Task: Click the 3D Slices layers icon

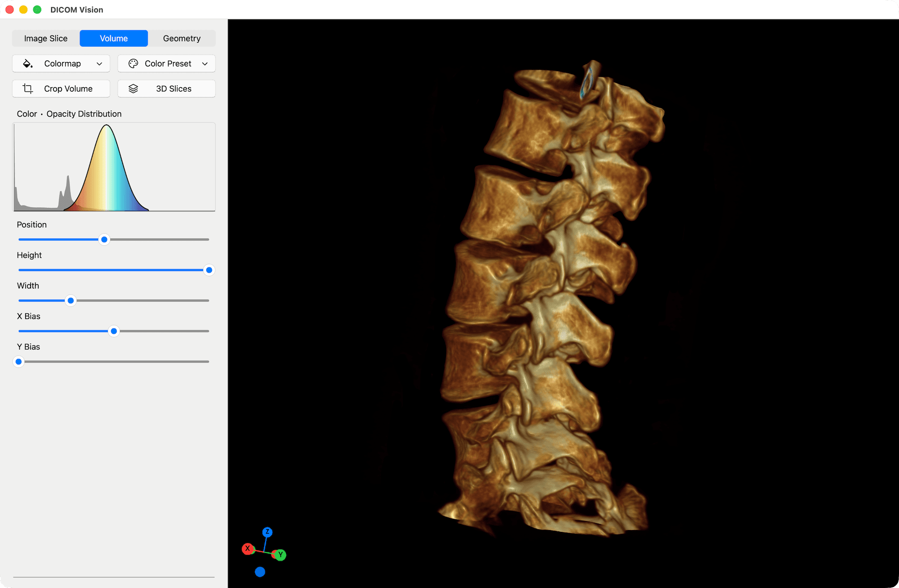Action: 133,89
